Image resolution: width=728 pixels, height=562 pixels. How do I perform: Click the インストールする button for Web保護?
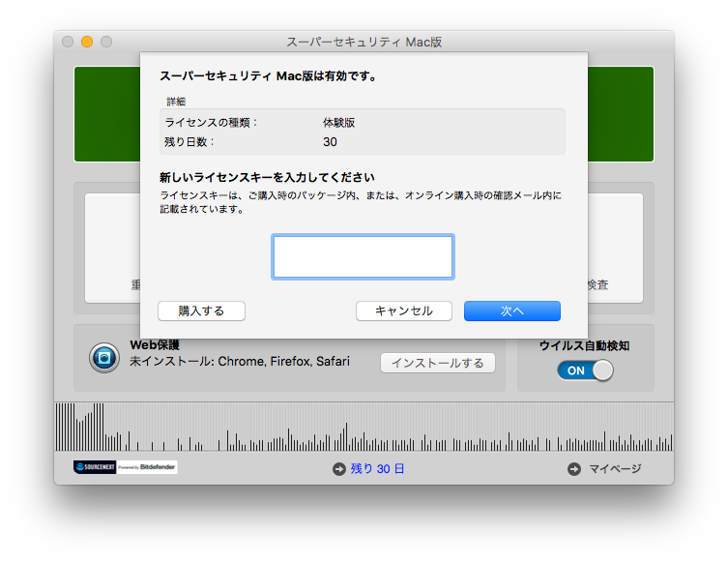(x=437, y=363)
